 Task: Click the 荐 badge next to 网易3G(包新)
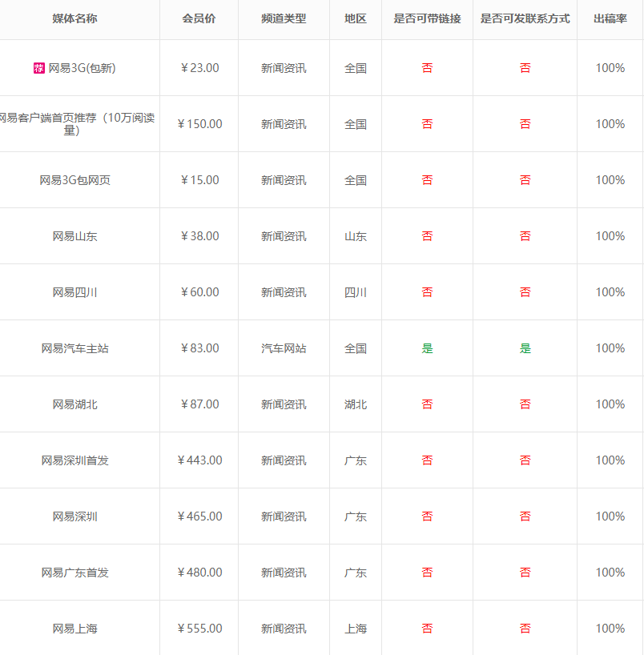pyautogui.click(x=38, y=68)
